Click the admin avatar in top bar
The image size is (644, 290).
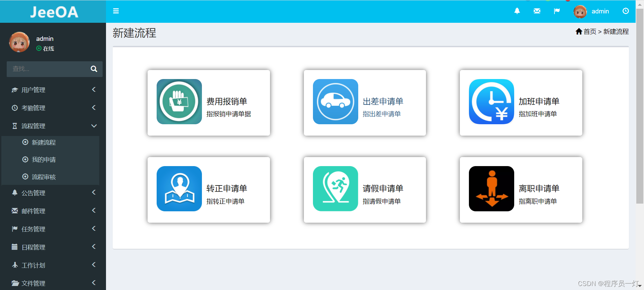[x=580, y=12]
